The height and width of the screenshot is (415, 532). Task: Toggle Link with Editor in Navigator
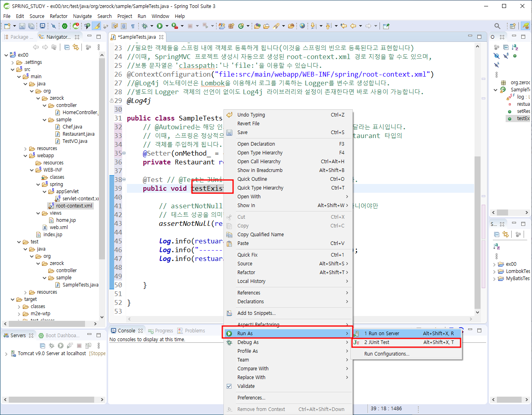pyautogui.click(x=75, y=47)
